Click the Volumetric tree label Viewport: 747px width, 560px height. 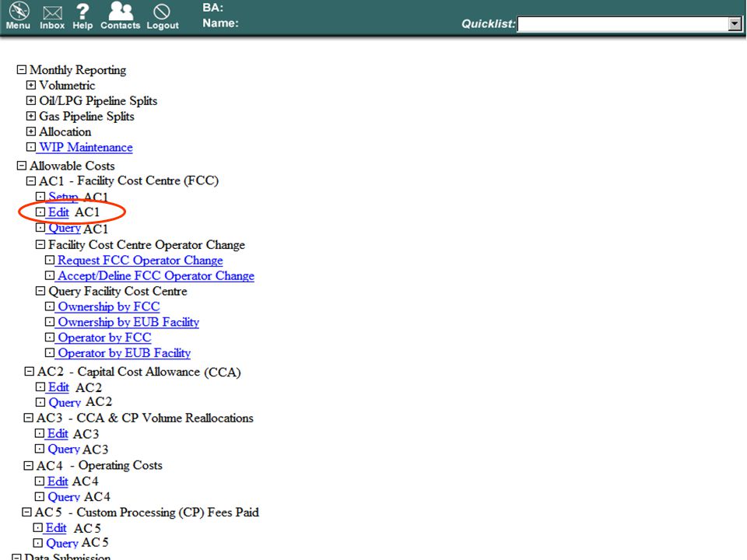pos(67,86)
